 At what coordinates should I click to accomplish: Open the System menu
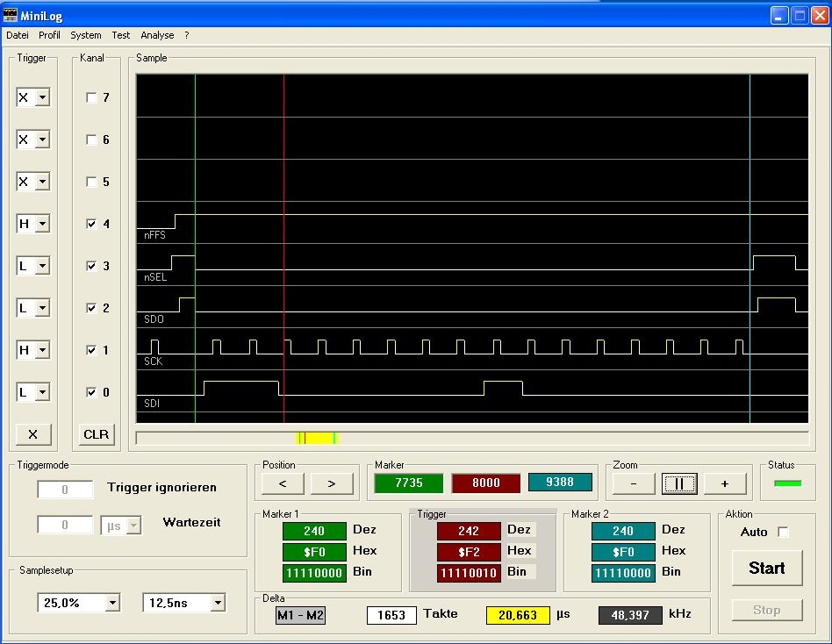[86, 35]
